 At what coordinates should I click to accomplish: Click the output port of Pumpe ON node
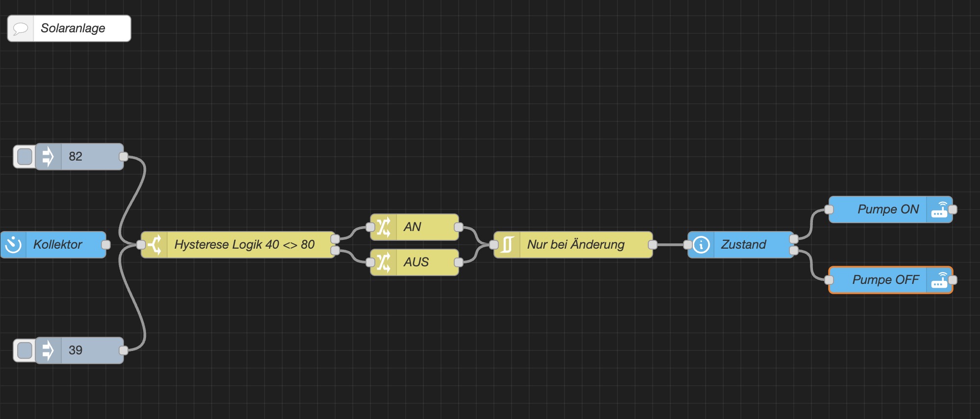953,209
